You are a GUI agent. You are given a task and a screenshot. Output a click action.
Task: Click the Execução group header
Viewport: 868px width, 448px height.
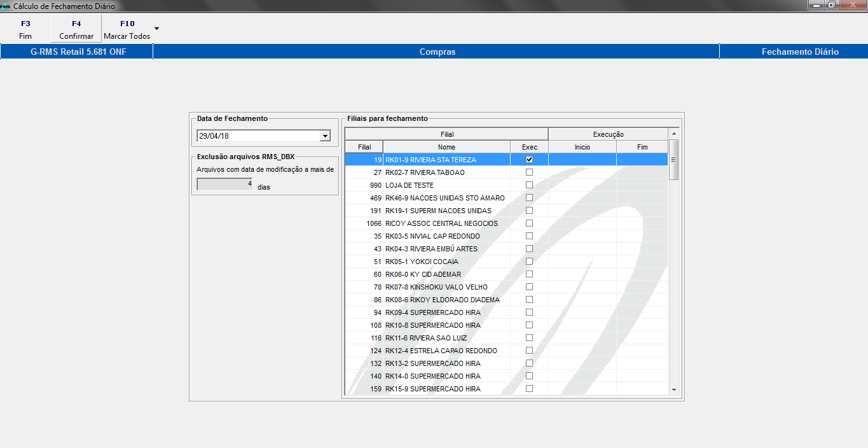click(x=609, y=134)
